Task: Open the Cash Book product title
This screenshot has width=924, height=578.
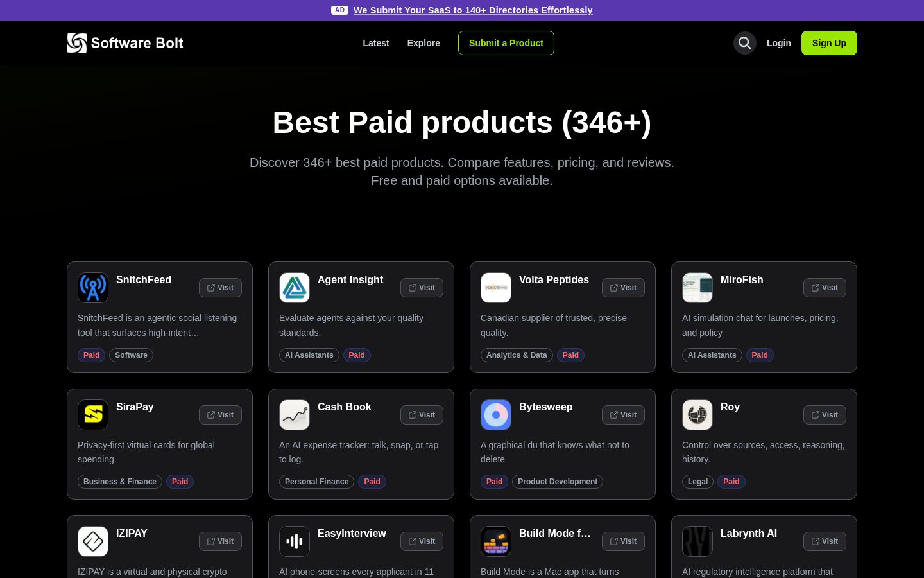Action: [x=345, y=407]
